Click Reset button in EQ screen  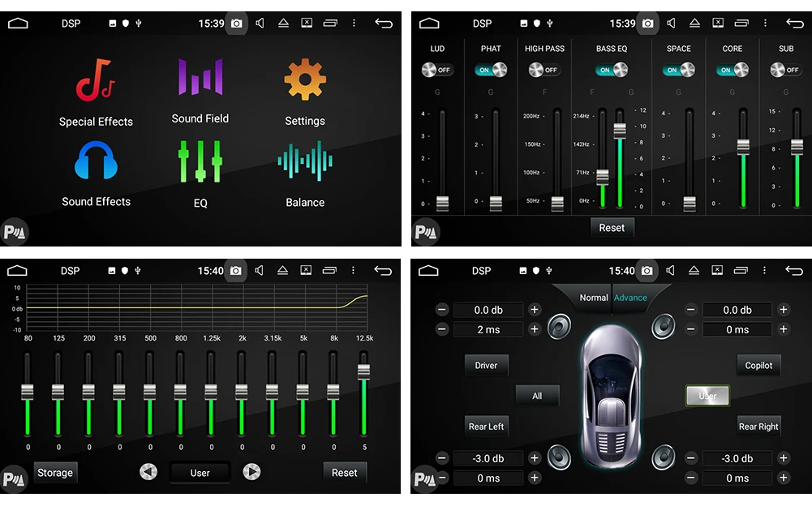[345, 473]
